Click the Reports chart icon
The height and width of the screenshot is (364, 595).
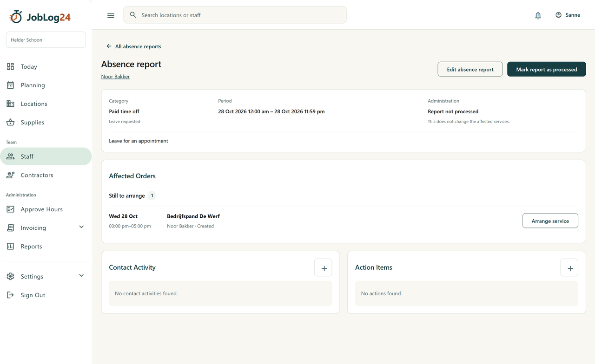click(x=10, y=246)
